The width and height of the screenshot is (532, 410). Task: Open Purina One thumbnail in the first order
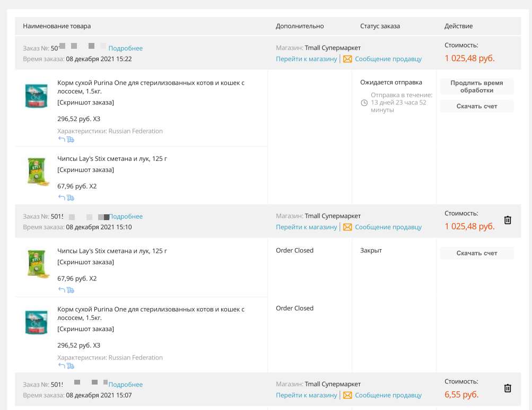pyautogui.click(x=36, y=95)
